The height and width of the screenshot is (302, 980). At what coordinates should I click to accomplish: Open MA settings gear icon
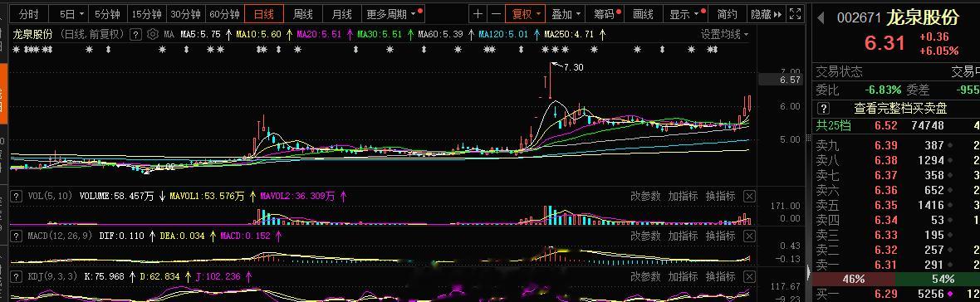(153, 34)
